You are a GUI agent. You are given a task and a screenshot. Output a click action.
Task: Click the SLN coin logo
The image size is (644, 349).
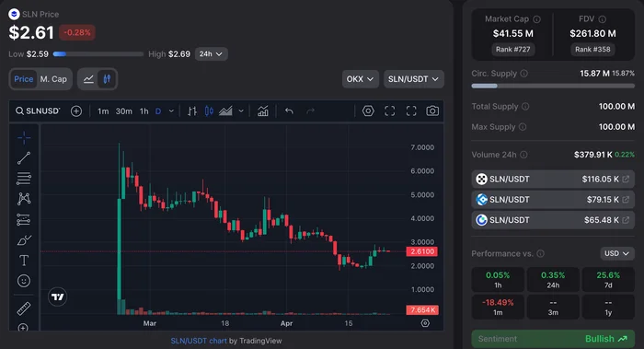[14, 15]
